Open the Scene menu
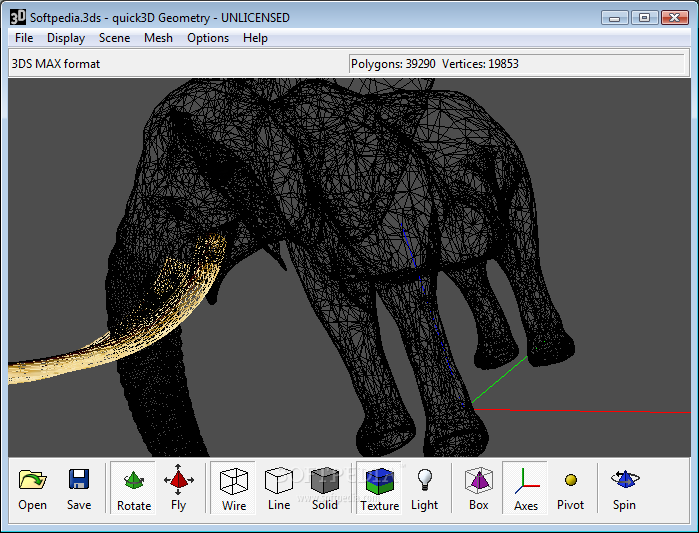Viewport: 699px width, 533px height. point(115,38)
